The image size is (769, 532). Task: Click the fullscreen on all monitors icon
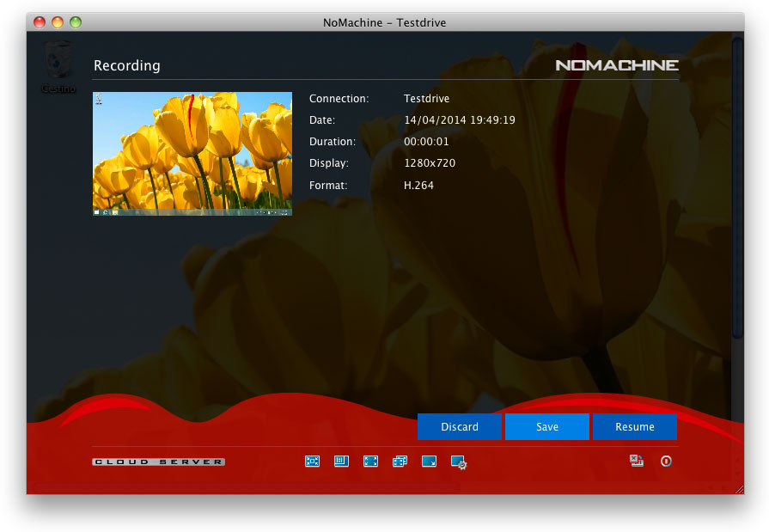point(400,462)
